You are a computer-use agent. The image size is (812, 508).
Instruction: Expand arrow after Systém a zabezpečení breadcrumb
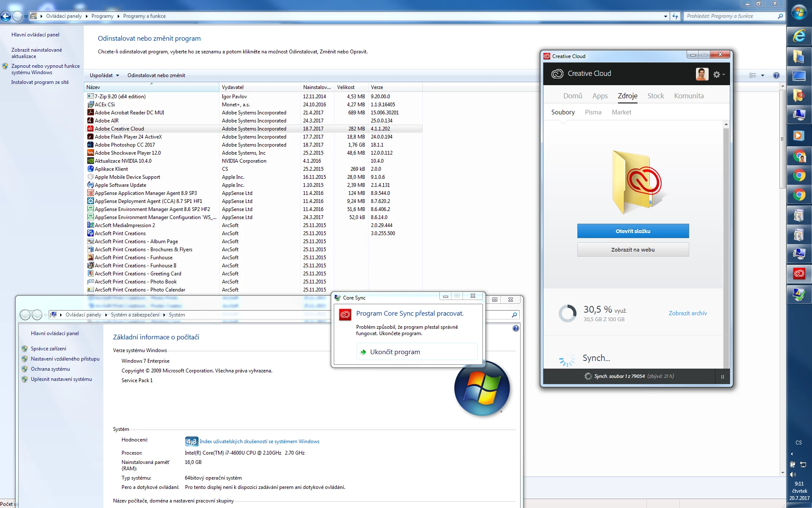164,315
